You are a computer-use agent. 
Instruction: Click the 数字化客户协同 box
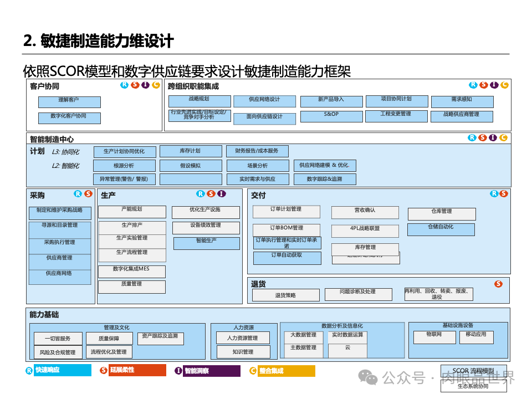point(70,118)
